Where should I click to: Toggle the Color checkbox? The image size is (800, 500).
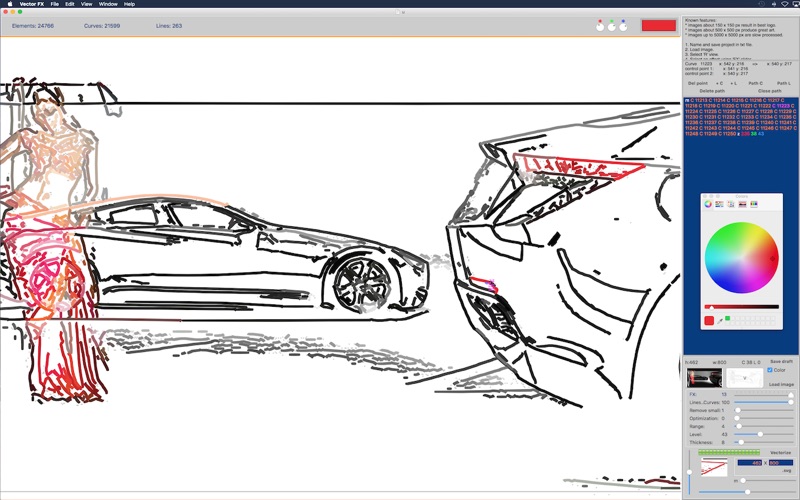pyautogui.click(x=769, y=370)
